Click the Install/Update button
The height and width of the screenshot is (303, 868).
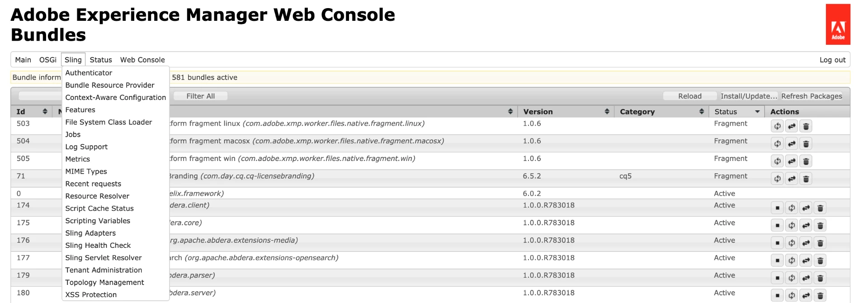(x=749, y=96)
